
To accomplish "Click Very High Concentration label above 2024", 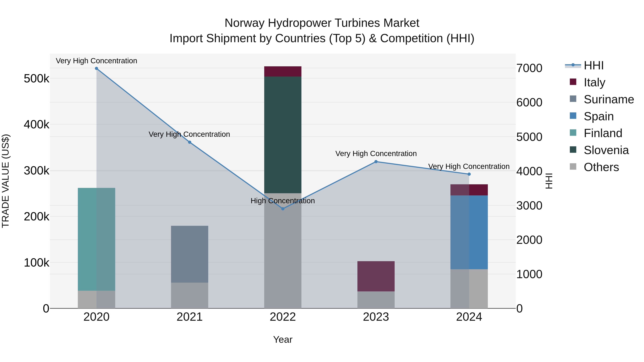I will tap(469, 166).
